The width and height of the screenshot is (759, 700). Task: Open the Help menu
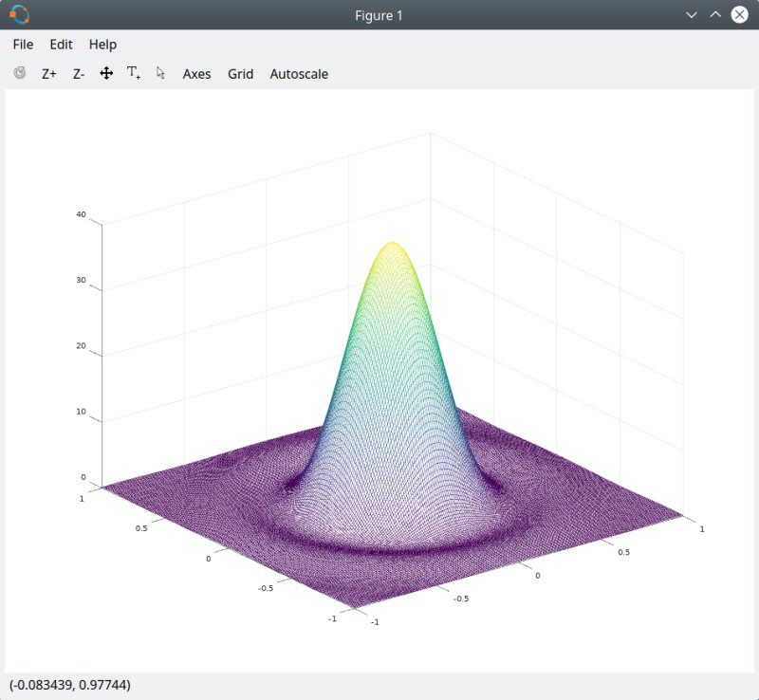pyautogui.click(x=102, y=45)
